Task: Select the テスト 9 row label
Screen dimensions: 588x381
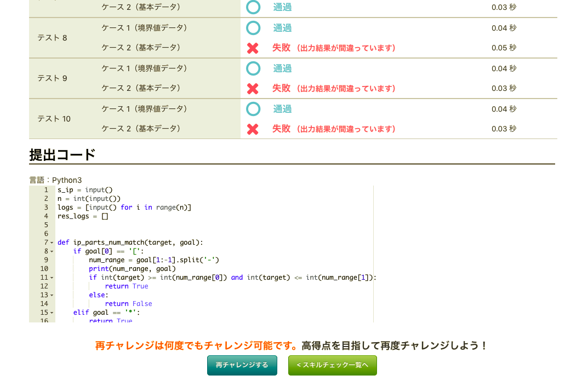Action: [52, 78]
